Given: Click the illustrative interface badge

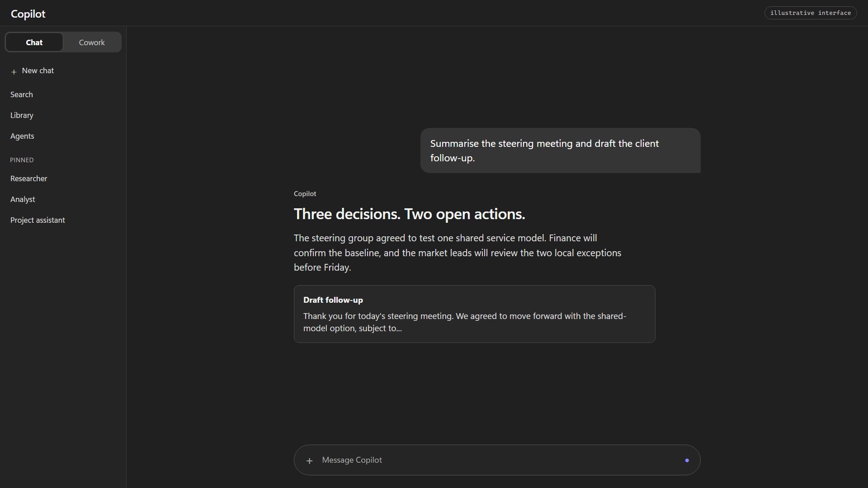Looking at the screenshot, I should click(811, 13).
